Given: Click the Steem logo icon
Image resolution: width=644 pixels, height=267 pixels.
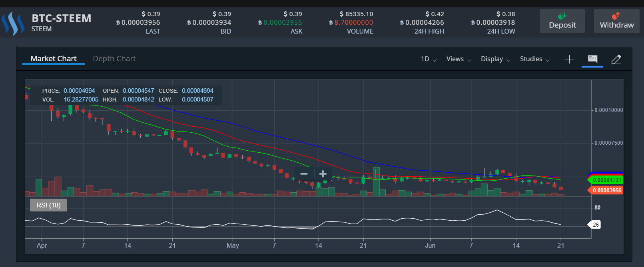Looking at the screenshot, I should [x=13, y=23].
